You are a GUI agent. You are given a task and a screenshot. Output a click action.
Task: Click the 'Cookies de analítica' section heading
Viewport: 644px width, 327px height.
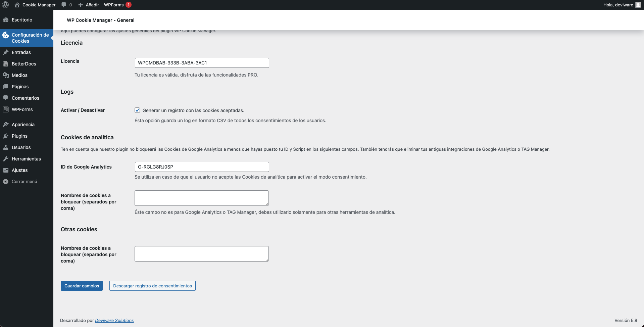[x=87, y=137]
